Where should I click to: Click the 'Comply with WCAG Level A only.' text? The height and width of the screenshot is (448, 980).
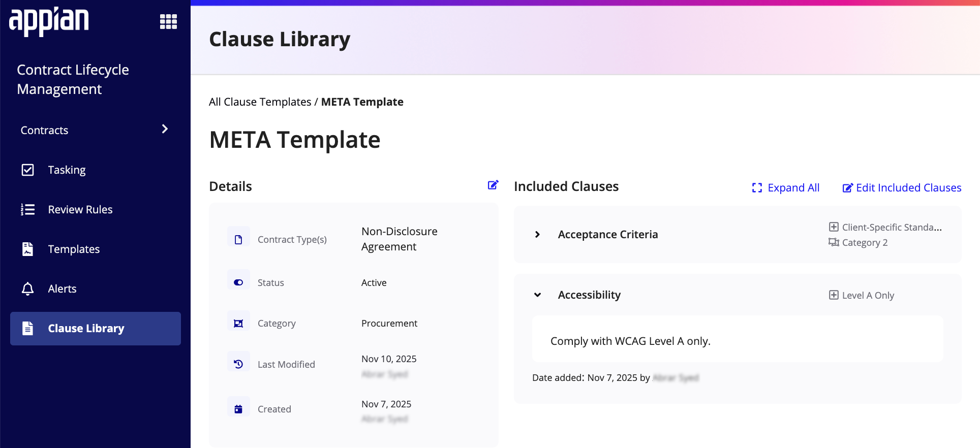coord(630,341)
